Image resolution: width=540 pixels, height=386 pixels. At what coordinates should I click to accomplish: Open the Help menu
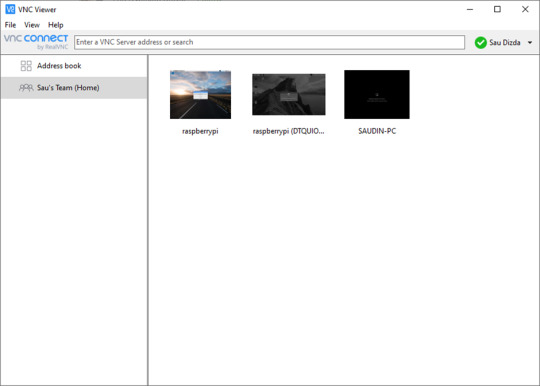point(55,25)
